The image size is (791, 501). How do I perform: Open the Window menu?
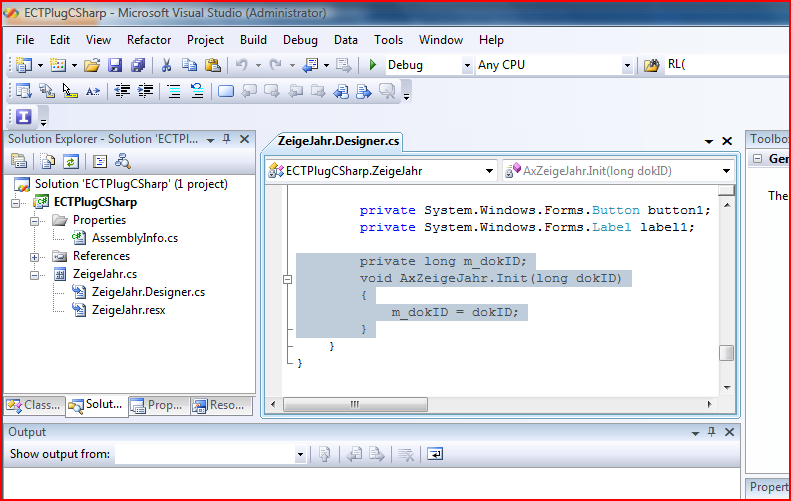[x=440, y=40]
